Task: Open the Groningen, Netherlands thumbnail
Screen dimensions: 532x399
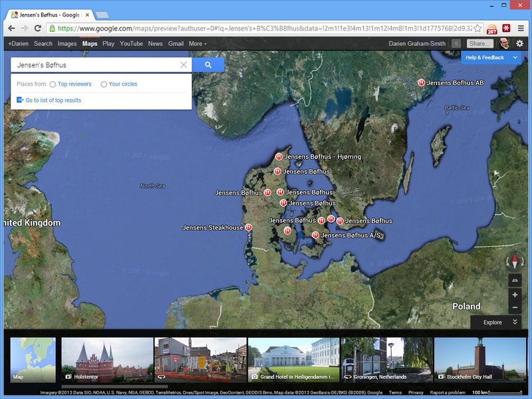Action: tap(387, 360)
